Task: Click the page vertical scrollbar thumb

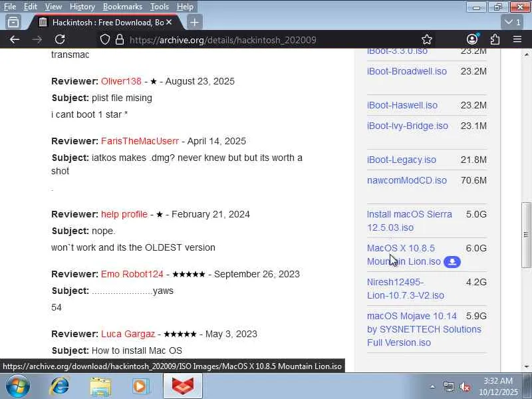Action: click(x=526, y=235)
